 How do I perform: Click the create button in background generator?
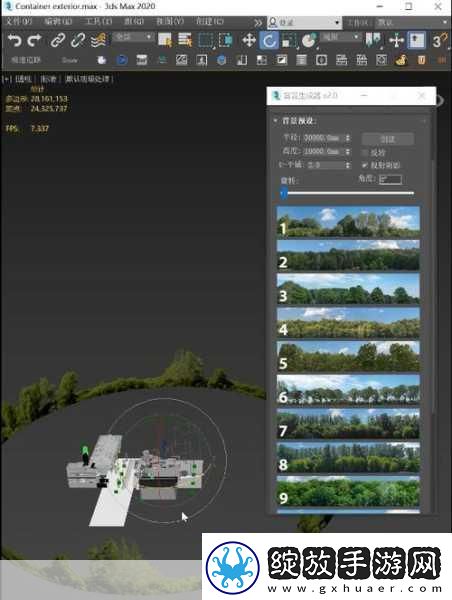point(388,139)
